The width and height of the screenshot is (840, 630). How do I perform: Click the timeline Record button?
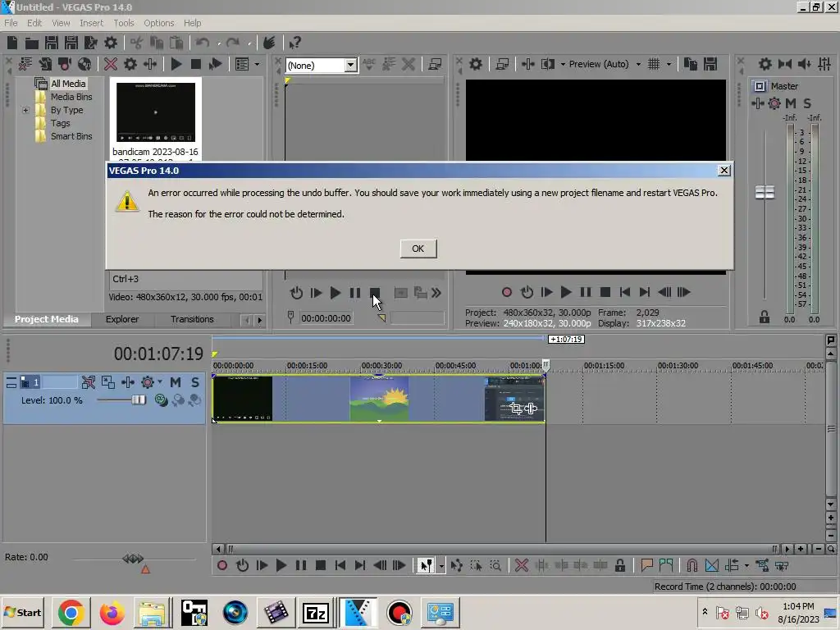click(x=221, y=565)
